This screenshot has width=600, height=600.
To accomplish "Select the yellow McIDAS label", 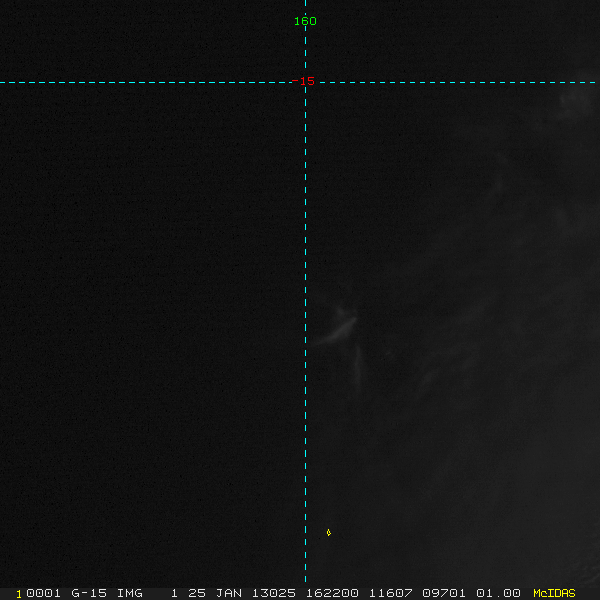I will point(554,593).
